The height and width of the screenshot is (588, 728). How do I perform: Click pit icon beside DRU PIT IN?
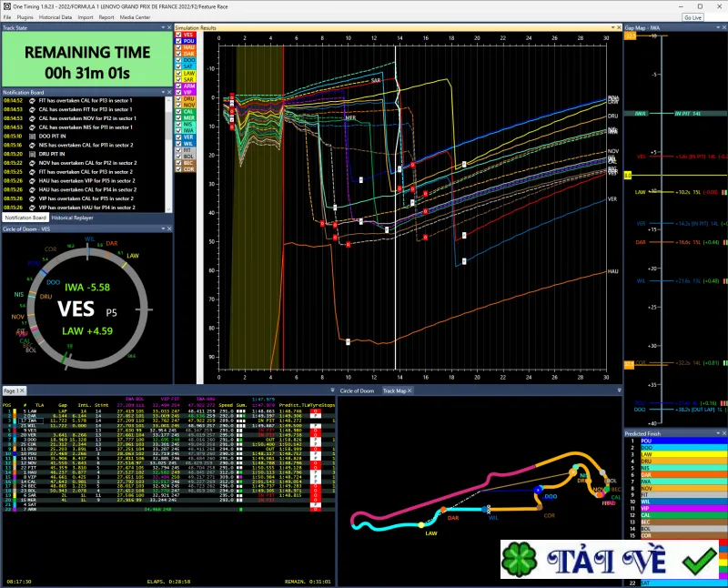32,154
